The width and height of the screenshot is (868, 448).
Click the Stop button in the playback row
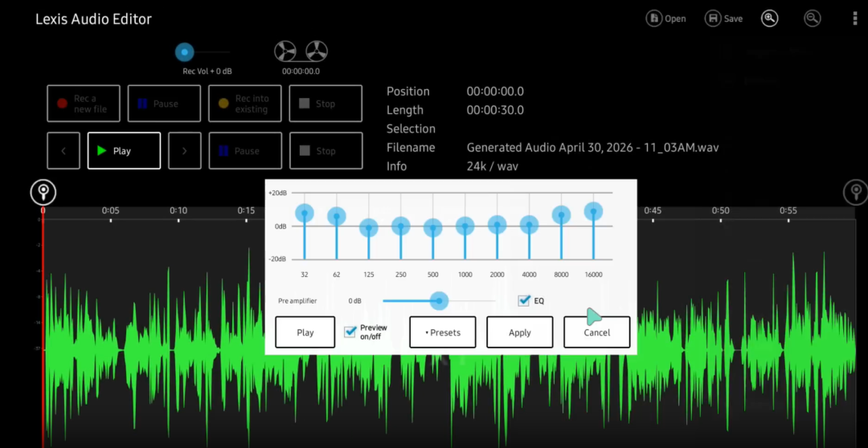tap(325, 150)
